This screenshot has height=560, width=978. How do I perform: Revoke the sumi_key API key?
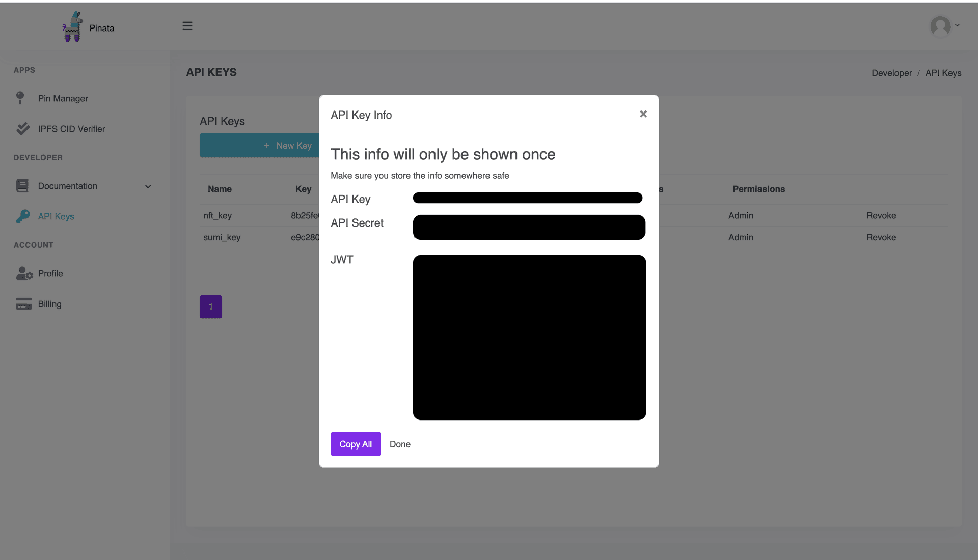click(x=881, y=237)
